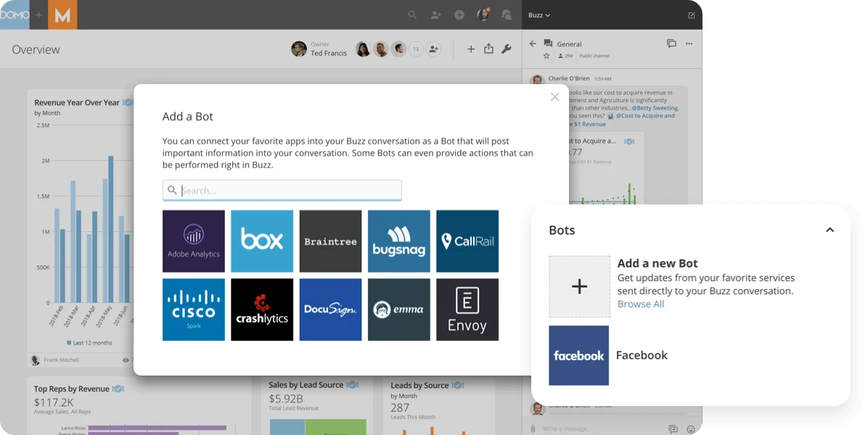Select the Bugsnag bot tile
The width and height of the screenshot is (868, 435).
398,241
